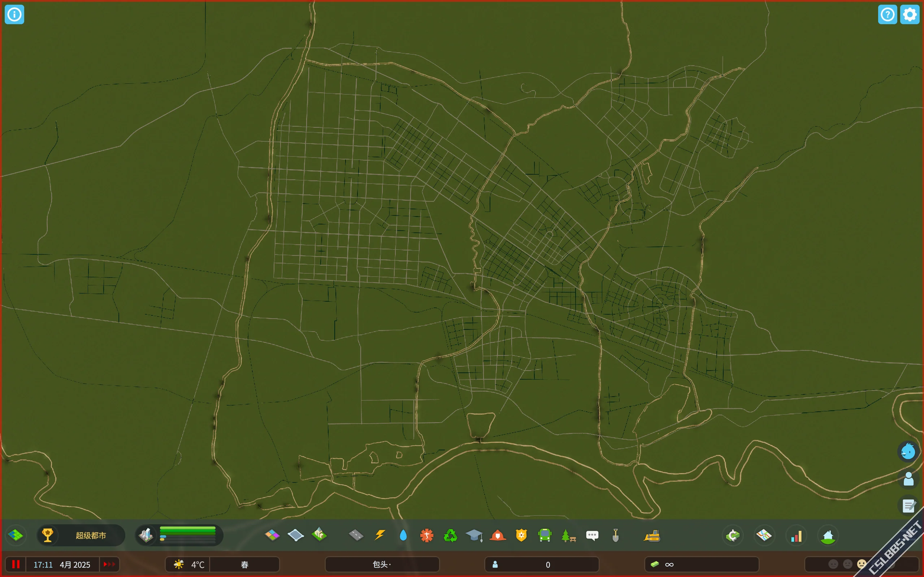This screenshot has height=577, width=924.
Task: Click the 包头 city name field
Action: click(x=382, y=564)
